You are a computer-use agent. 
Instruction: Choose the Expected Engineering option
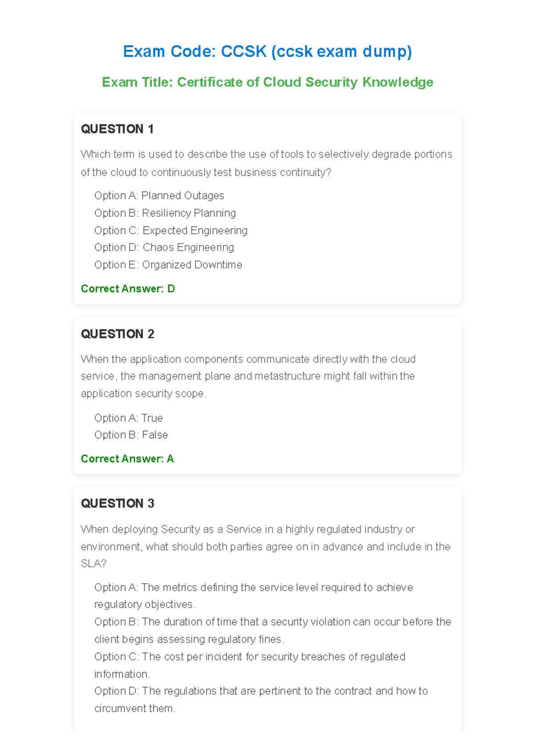(170, 231)
